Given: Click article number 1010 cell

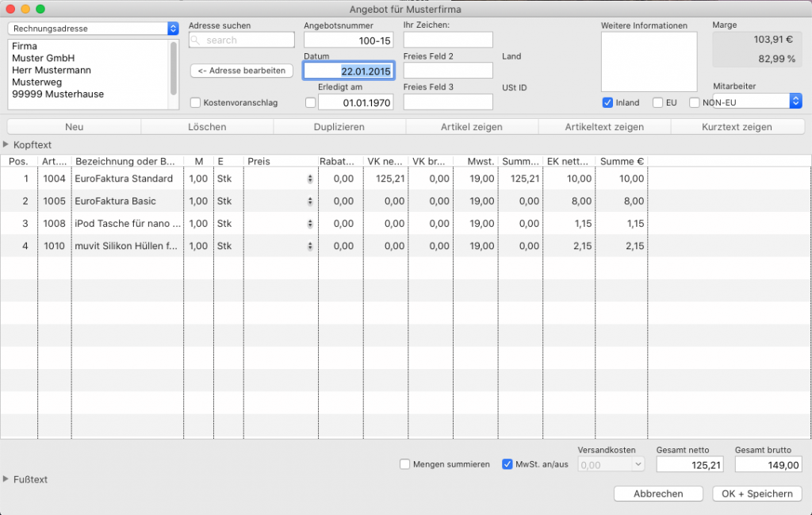Looking at the screenshot, I should 55,246.
